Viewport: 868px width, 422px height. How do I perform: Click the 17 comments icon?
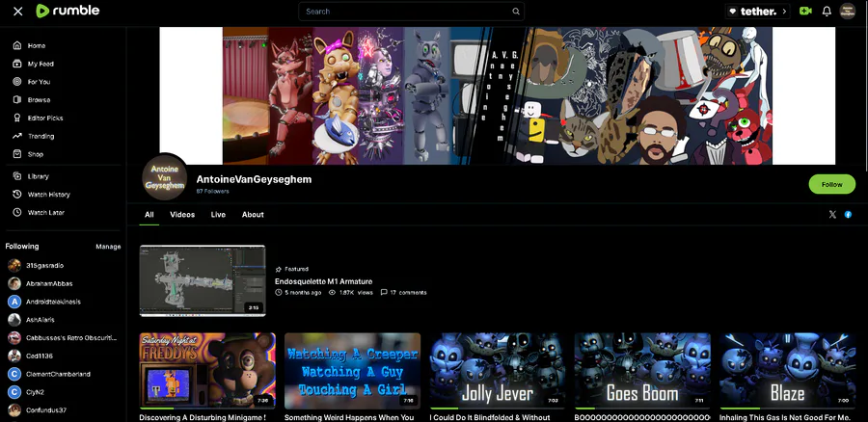384,293
